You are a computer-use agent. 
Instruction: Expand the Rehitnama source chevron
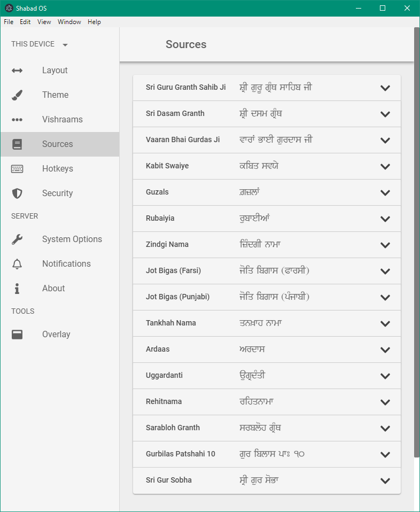[385, 402]
